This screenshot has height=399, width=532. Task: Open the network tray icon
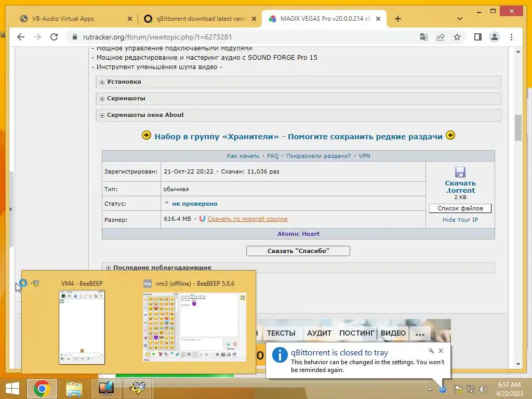471,389
